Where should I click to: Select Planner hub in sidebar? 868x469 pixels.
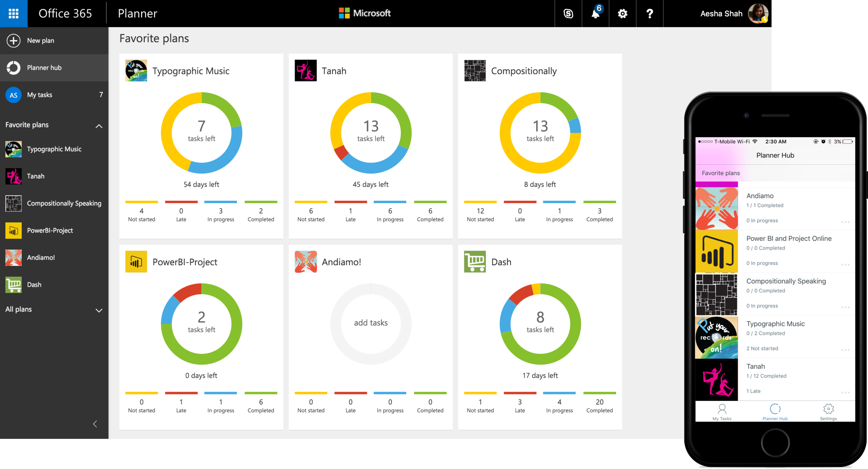(x=44, y=68)
